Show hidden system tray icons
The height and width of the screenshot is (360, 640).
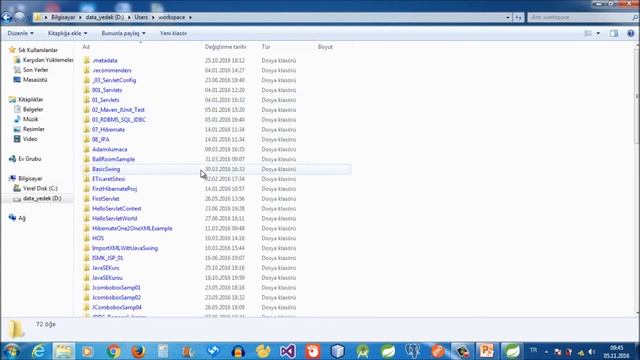(546, 352)
